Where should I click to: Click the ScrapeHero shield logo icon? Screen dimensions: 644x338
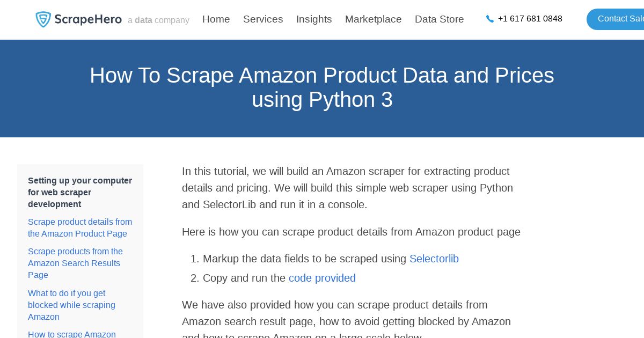[43, 19]
